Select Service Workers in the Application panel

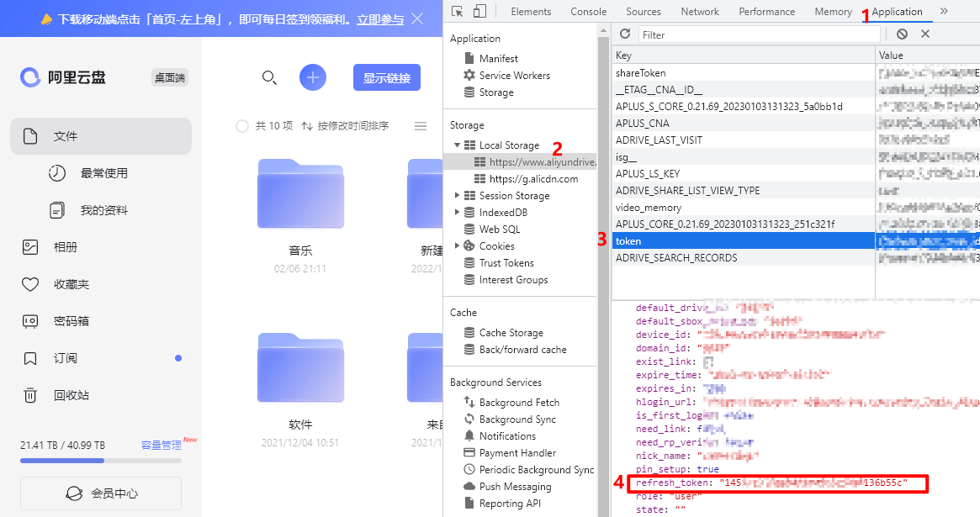pos(507,76)
